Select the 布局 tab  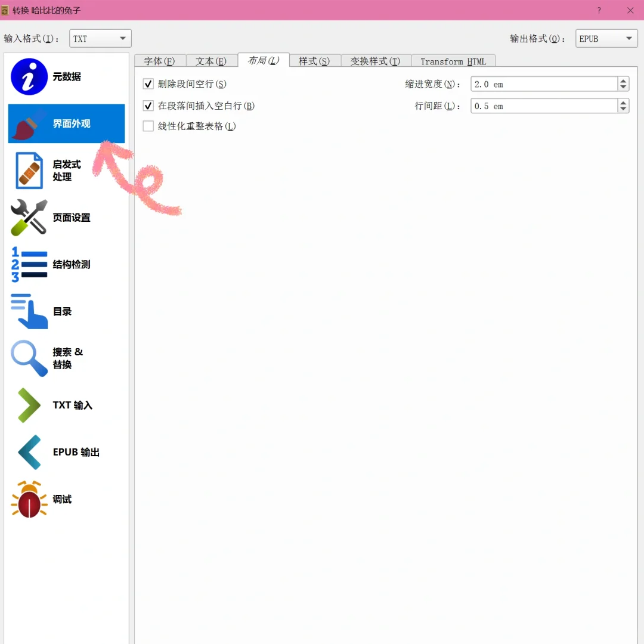[x=264, y=60]
